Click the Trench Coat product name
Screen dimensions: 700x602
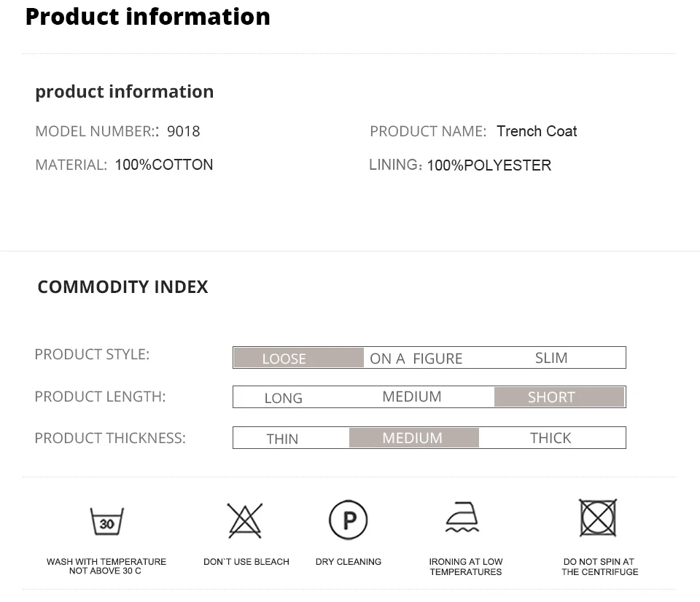point(537,131)
